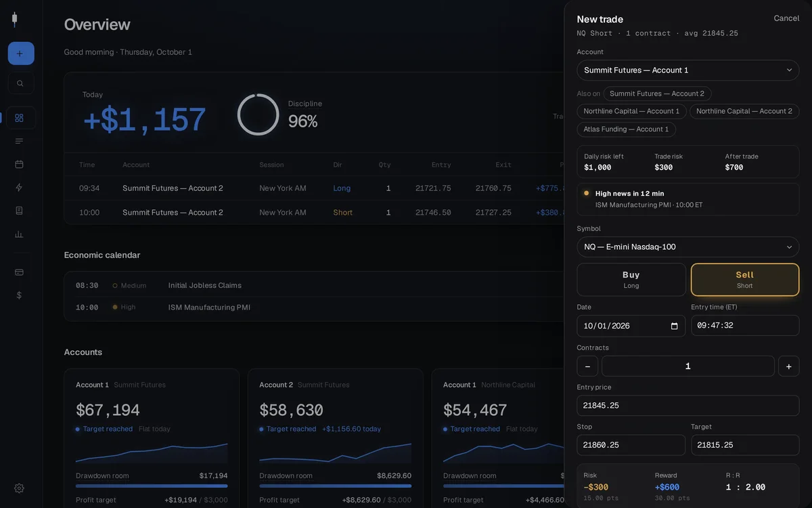Open the credit card sidebar icon

click(x=19, y=272)
